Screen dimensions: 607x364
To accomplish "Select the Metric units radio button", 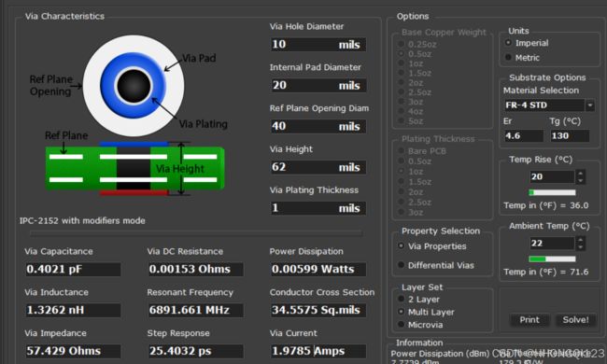I will 508,58.
